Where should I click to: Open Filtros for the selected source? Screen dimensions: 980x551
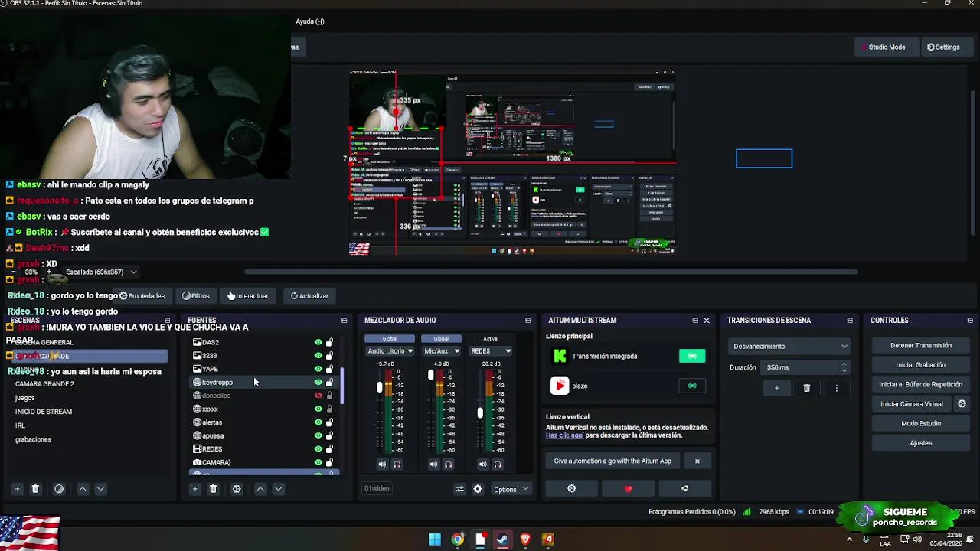click(x=196, y=296)
